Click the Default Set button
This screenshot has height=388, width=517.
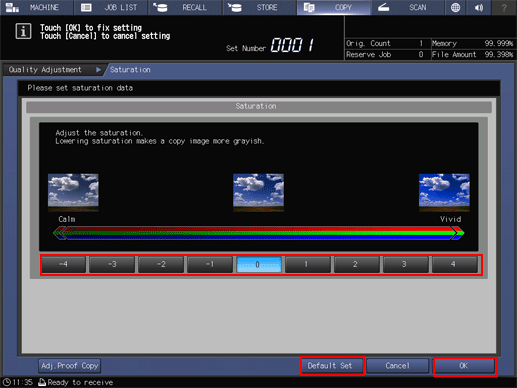332,366
